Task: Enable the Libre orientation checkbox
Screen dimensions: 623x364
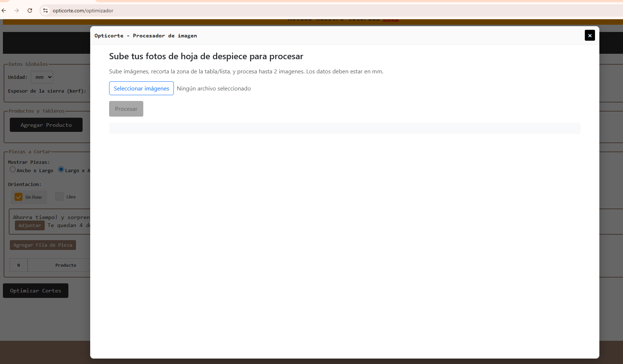Action: coord(59,196)
